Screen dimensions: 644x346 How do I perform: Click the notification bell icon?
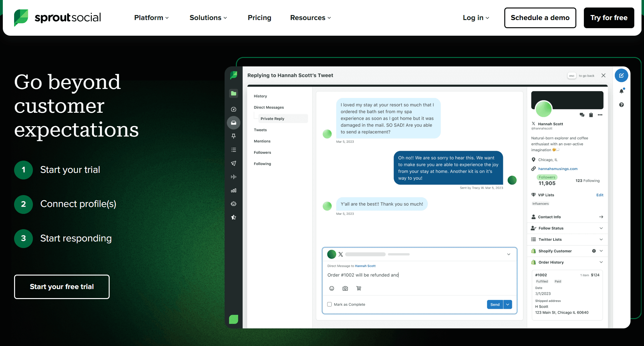621,91
